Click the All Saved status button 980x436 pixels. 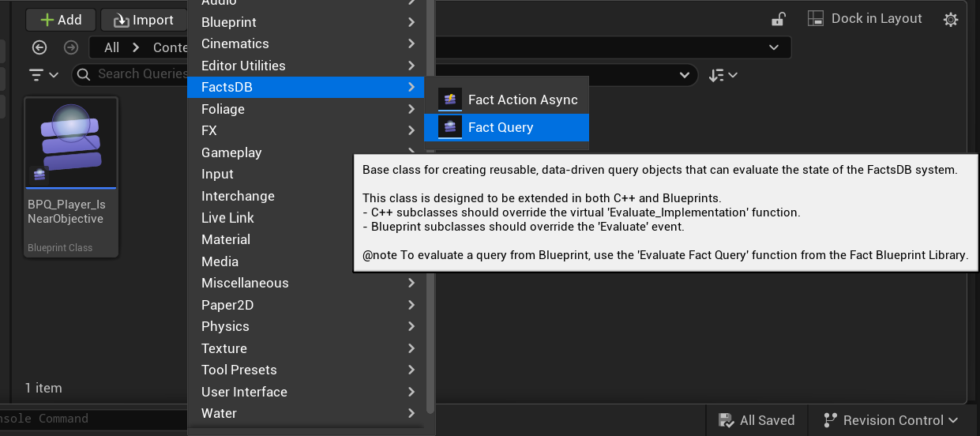tap(757, 420)
